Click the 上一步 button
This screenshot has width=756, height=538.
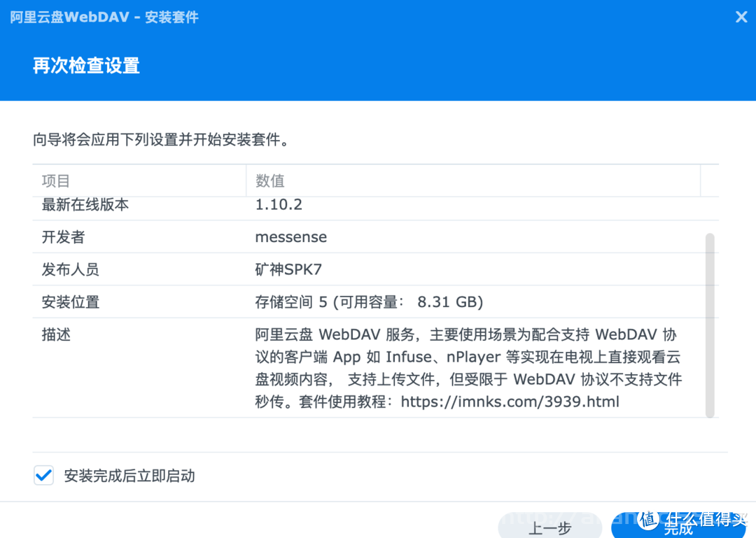[x=549, y=527]
